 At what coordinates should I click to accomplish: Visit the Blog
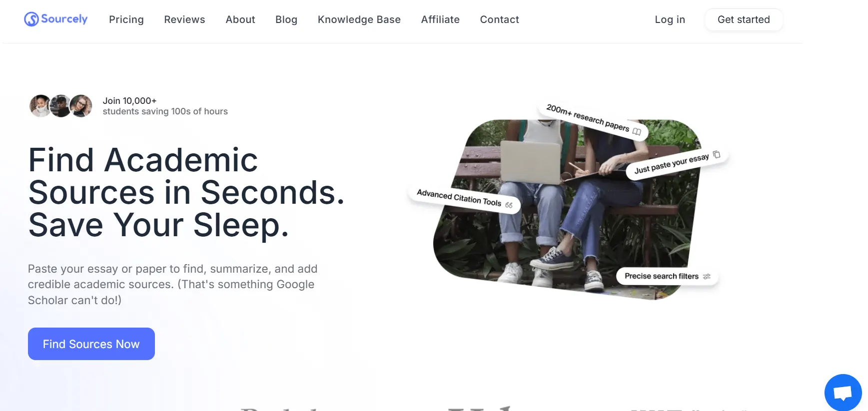pyautogui.click(x=286, y=19)
